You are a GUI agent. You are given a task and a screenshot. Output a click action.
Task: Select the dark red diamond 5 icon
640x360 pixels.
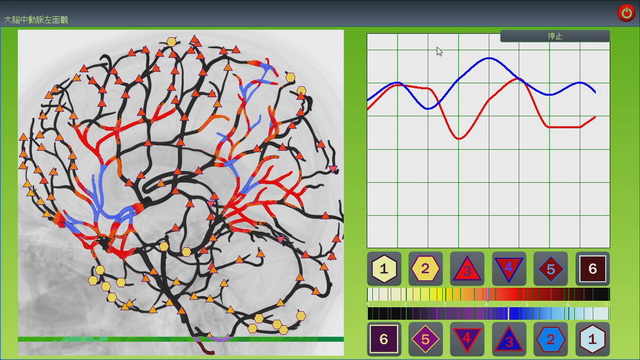[x=551, y=269]
